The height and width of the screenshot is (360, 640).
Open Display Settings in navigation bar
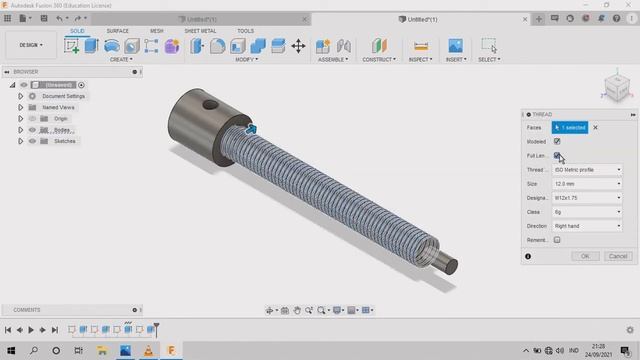point(337,311)
